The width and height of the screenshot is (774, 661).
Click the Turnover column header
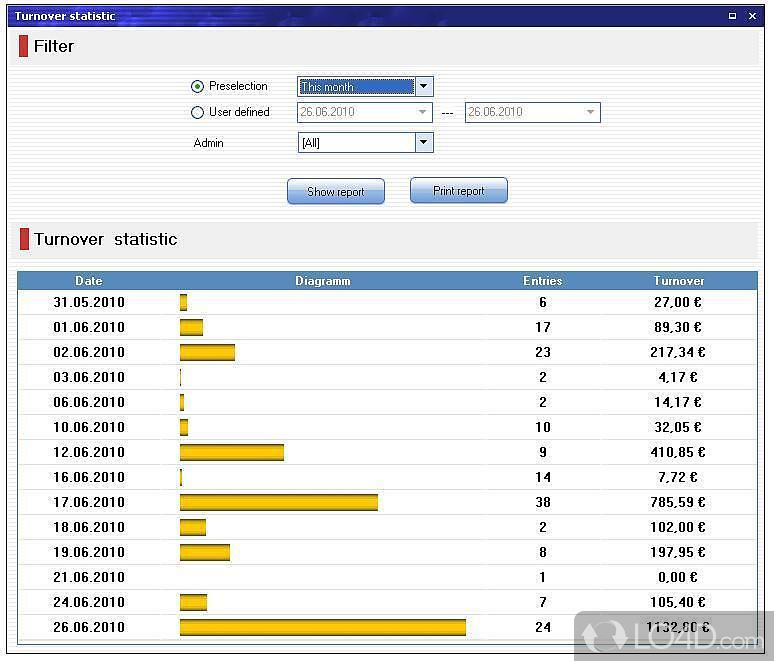(x=678, y=281)
